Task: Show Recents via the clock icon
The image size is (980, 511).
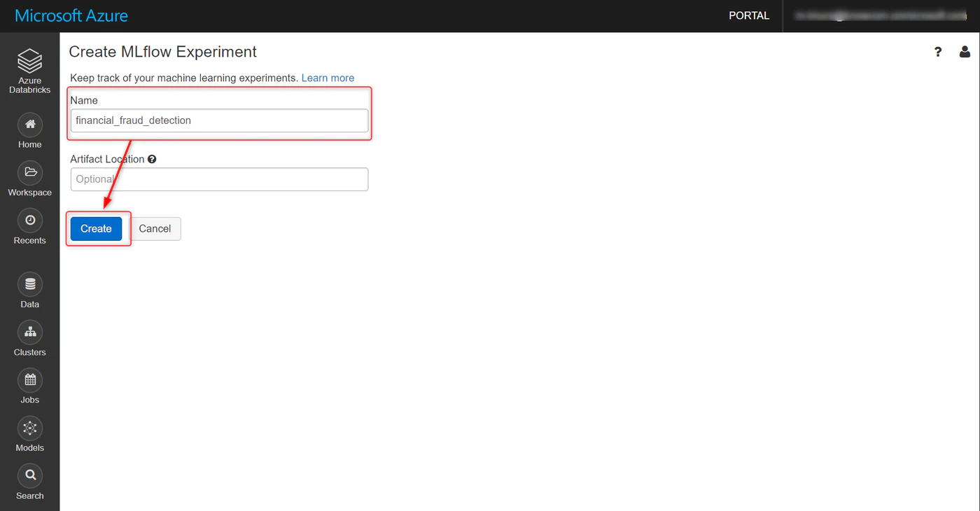Action: pyautogui.click(x=29, y=220)
